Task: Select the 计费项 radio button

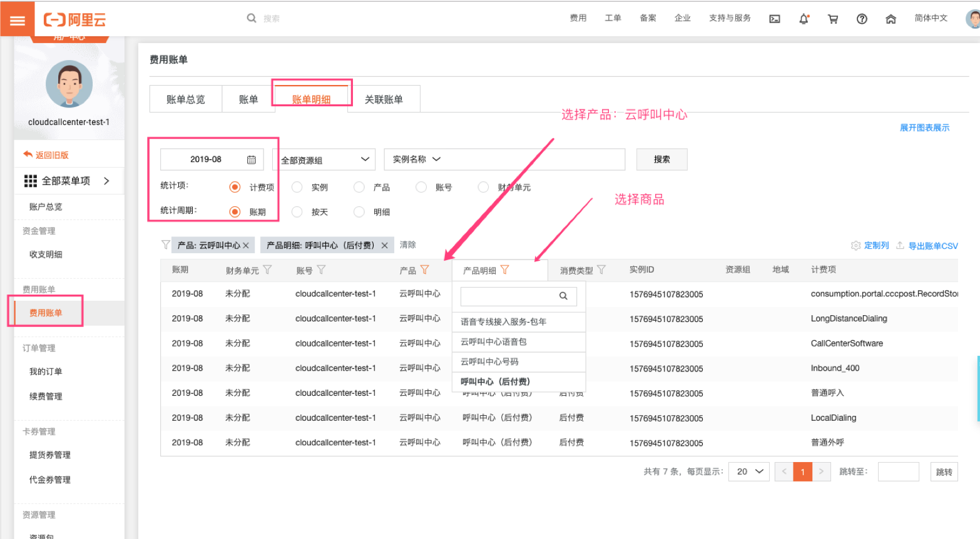Action: (235, 187)
